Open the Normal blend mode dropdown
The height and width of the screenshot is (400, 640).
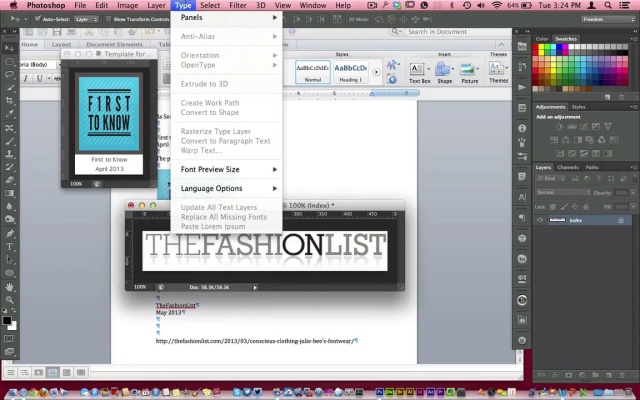coord(562,193)
